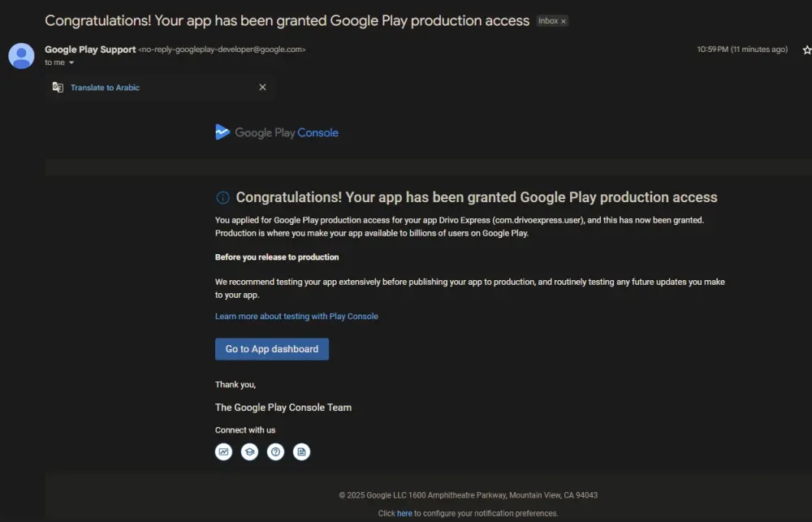Expand recipient details next to "to me"

tap(71, 63)
